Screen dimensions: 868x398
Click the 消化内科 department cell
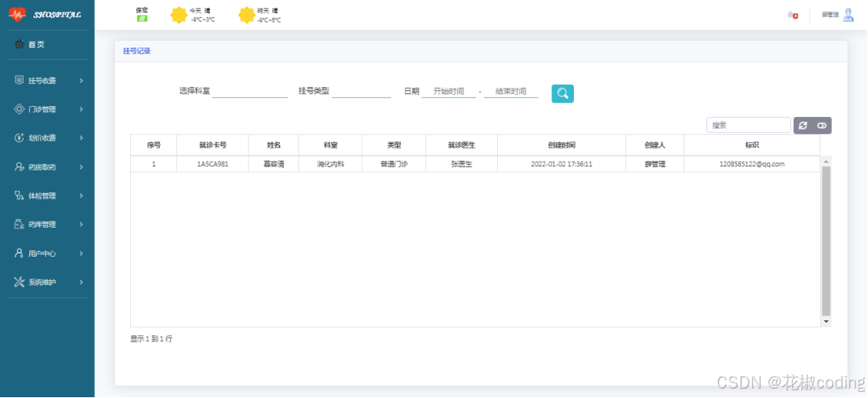point(330,165)
